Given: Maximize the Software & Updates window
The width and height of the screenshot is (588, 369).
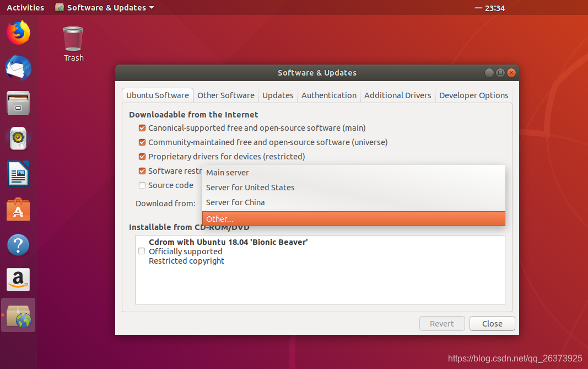Looking at the screenshot, I should coord(500,73).
